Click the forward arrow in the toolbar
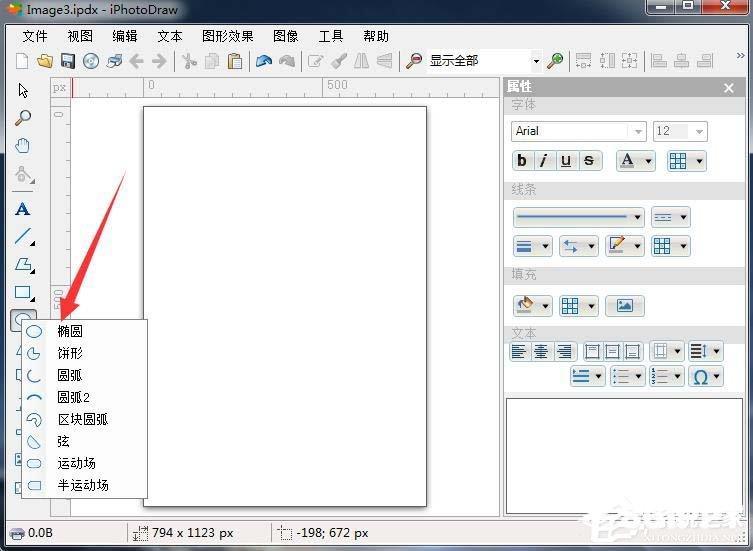 point(159,61)
